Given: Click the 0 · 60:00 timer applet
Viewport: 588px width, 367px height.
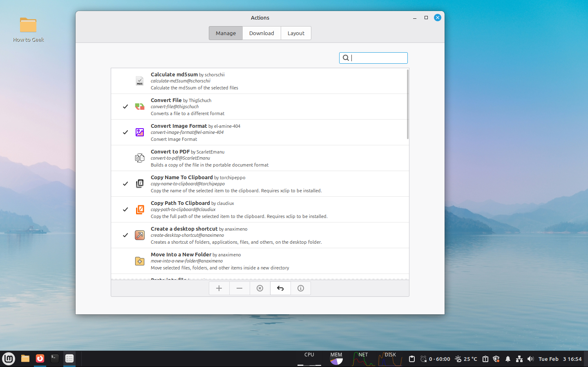Looking at the screenshot, I should (x=435, y=359).
